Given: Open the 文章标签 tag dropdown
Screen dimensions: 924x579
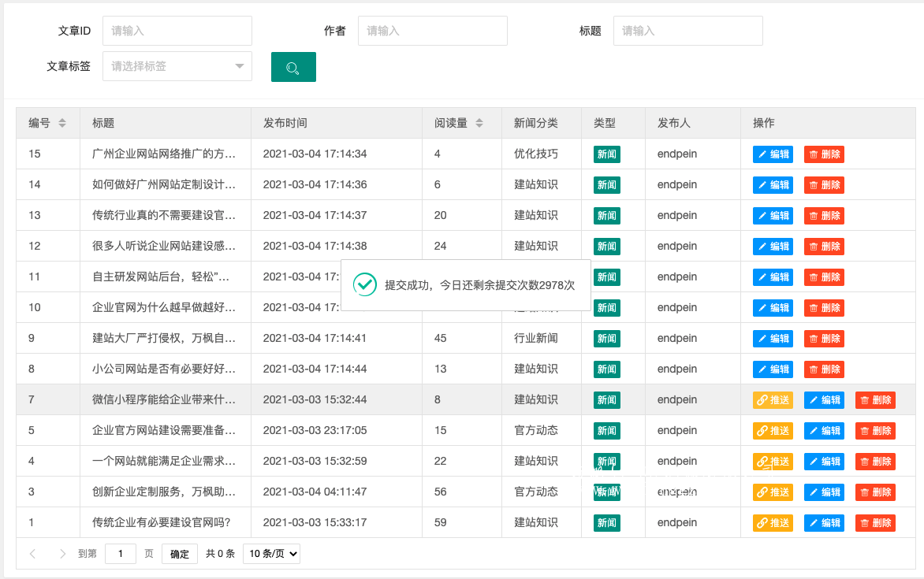Looking at the screenshot, I should tap(177, 67).
